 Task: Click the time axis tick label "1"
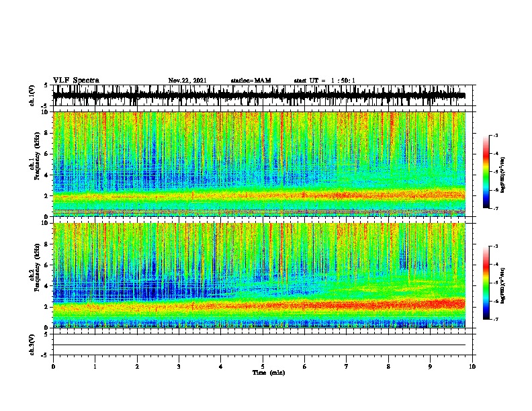pyautogui.click(x=95, y=367)
